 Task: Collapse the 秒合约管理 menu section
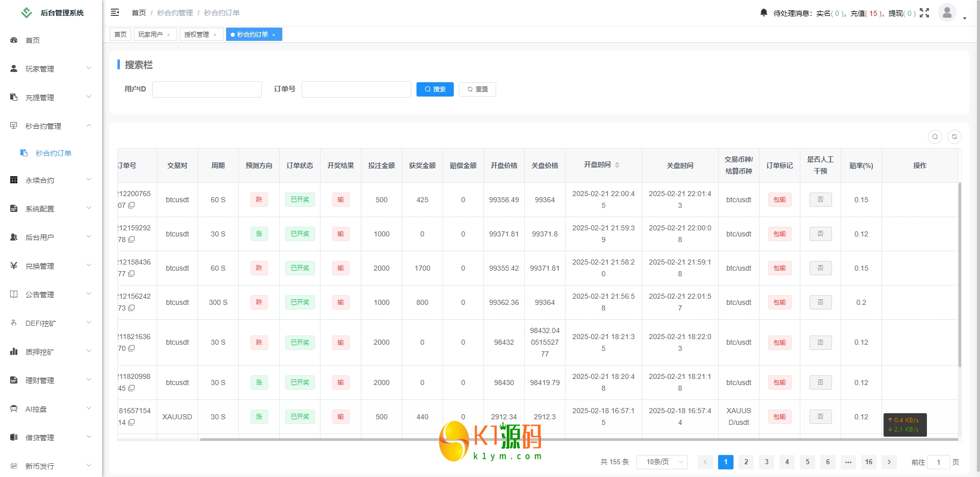51,126
